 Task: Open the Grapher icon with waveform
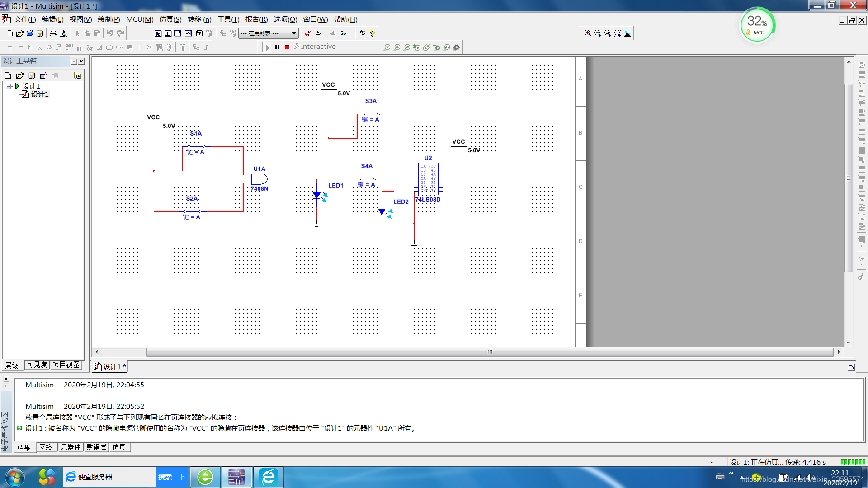click(188, 33)
